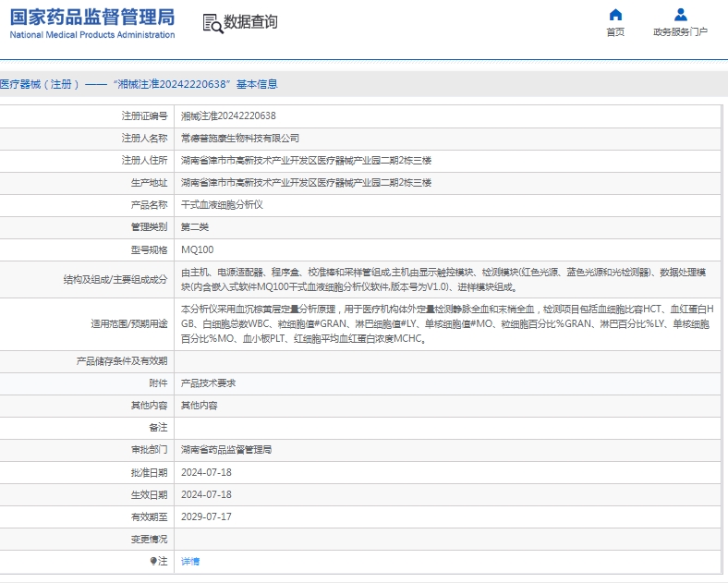Click the 结构及组成/主要组成成分 label
Image resolution: width=728 pixels, height=583 pixels.
coord(115,279)
